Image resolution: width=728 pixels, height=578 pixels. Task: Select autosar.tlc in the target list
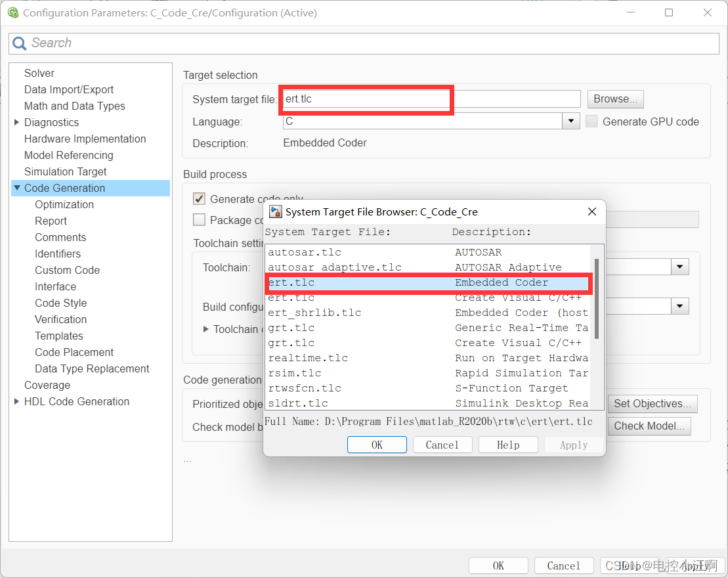coord(428,252)
